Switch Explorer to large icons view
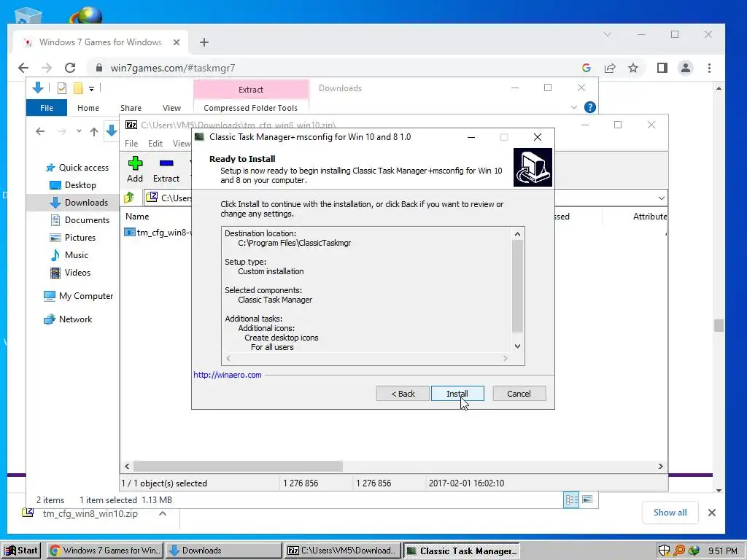The height and width of the screenshot is (560, 747). 587,499
